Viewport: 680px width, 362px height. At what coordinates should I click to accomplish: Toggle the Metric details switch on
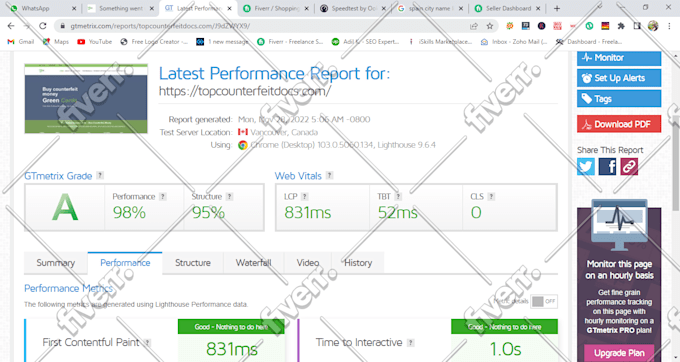coord(544,301)
